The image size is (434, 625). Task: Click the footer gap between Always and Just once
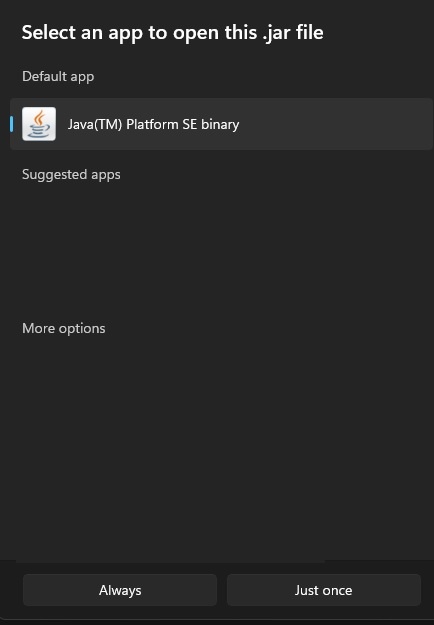tap(222, 590)
